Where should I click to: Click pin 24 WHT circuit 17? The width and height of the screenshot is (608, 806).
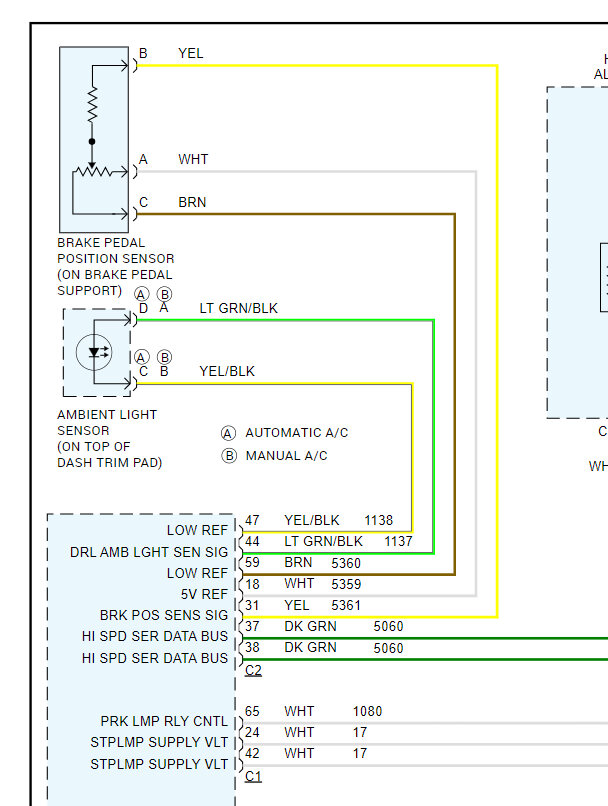(306, 732)
